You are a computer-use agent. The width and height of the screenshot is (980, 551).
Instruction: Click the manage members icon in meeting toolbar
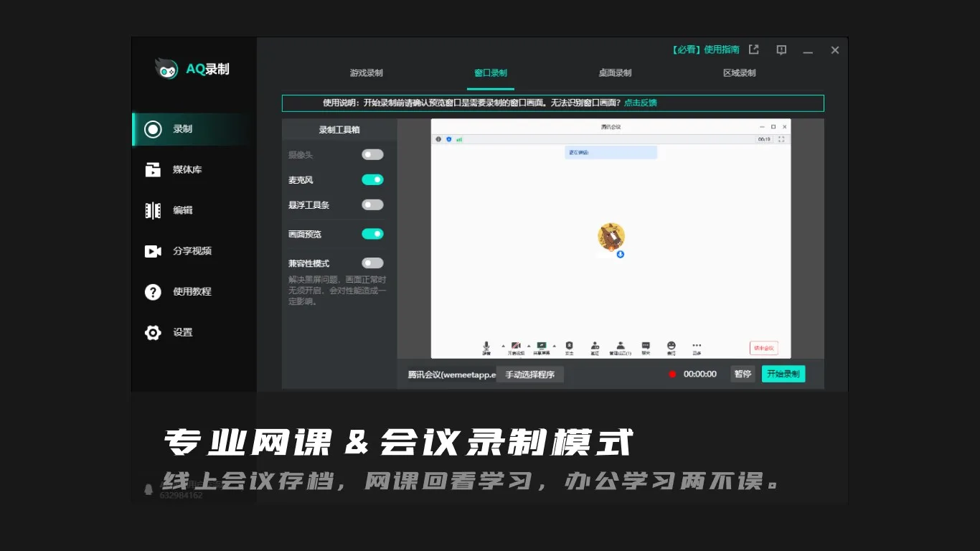coord(621,346)
